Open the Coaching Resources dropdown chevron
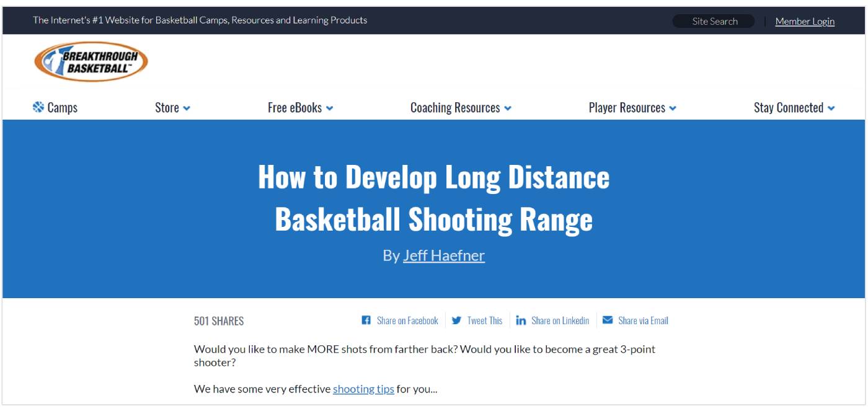 coord(508,108)
